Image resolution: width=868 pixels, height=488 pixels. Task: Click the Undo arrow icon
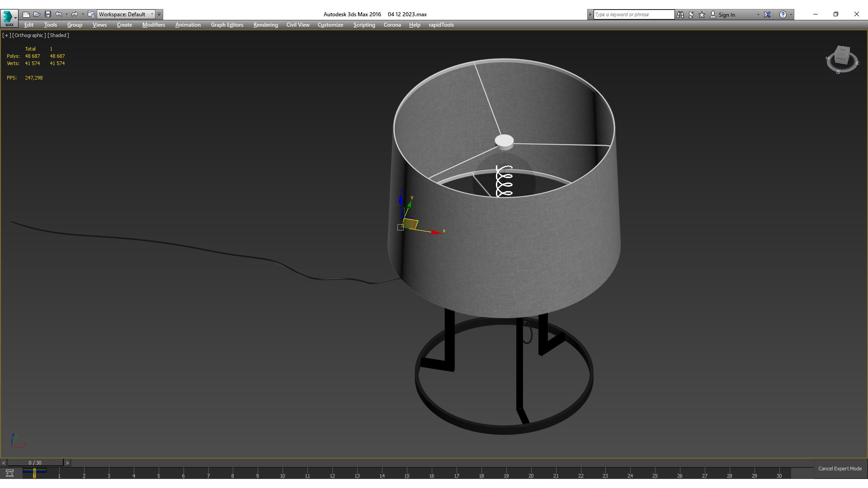click(59, 14)
